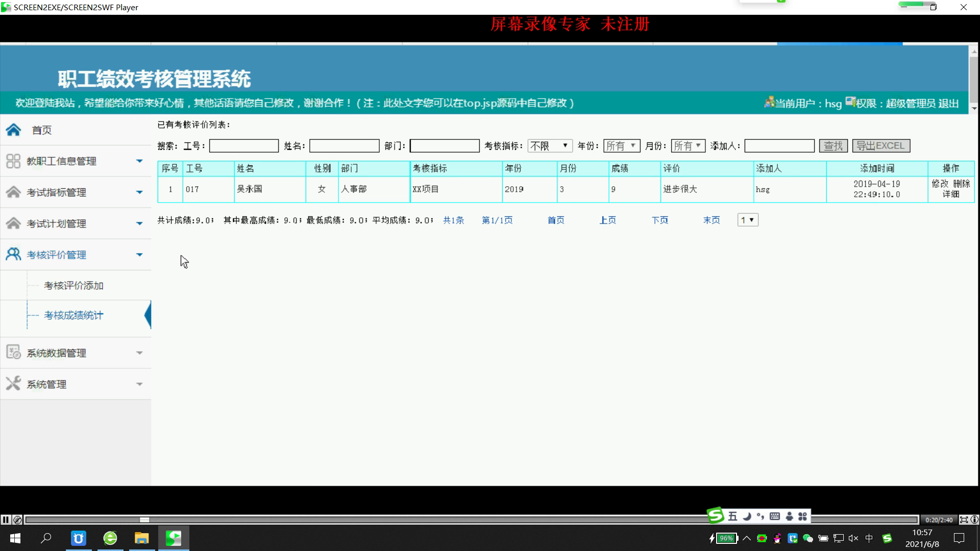This screenshot has height=551, width=980.
Task: Expand the 考试计划管理 menu arrow
Action: click(139, 223)
